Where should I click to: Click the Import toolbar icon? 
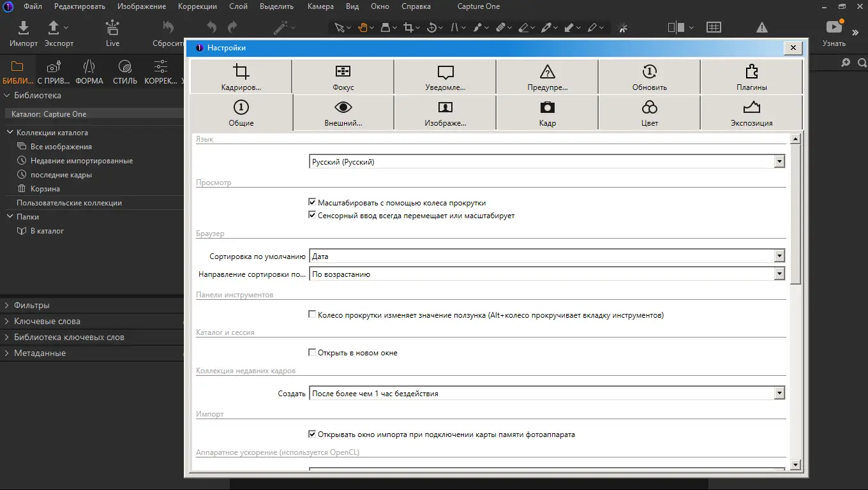(x=24, y=29)
